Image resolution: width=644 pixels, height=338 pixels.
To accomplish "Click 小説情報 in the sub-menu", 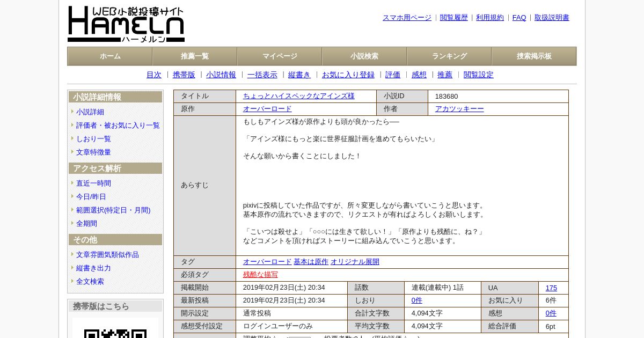I will click(221, 75).
